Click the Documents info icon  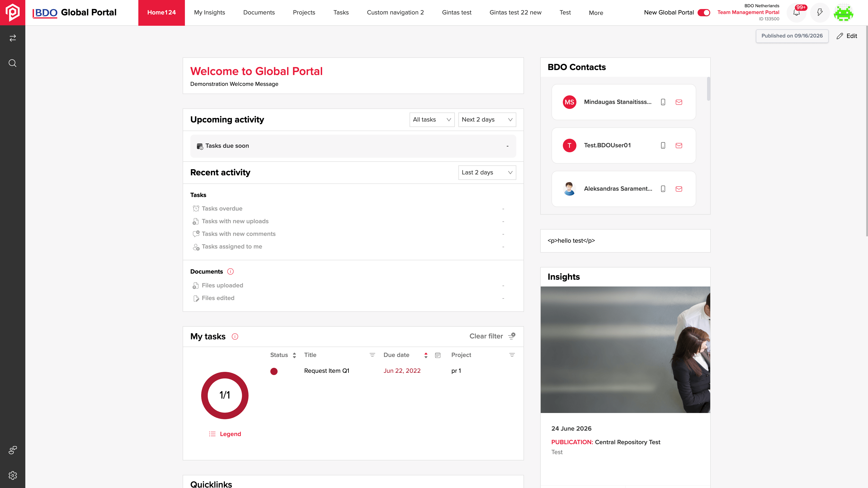tap(231, 271)
